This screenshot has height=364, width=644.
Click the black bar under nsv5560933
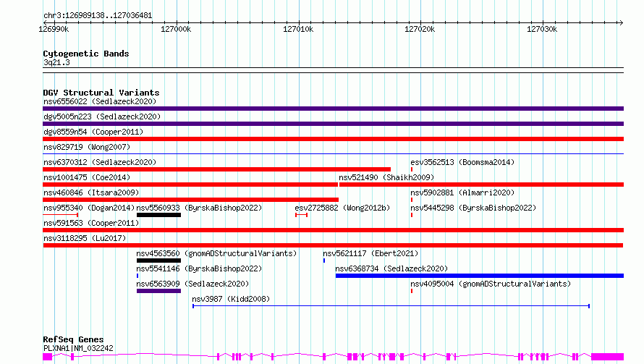pos(159,215)
